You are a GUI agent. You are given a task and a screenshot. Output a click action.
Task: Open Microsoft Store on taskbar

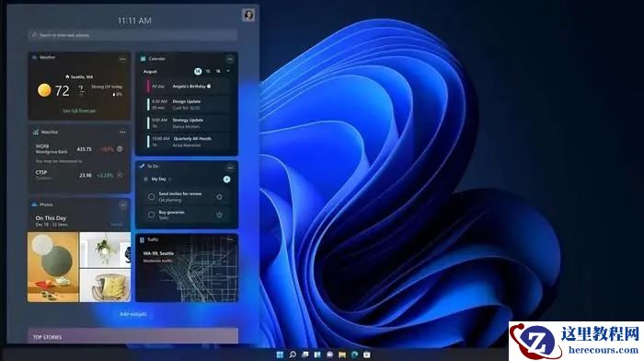[x=367, y=355]
